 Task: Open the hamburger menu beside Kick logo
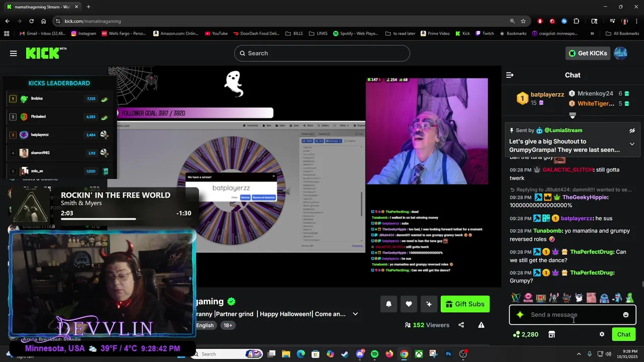pos(14,53)
